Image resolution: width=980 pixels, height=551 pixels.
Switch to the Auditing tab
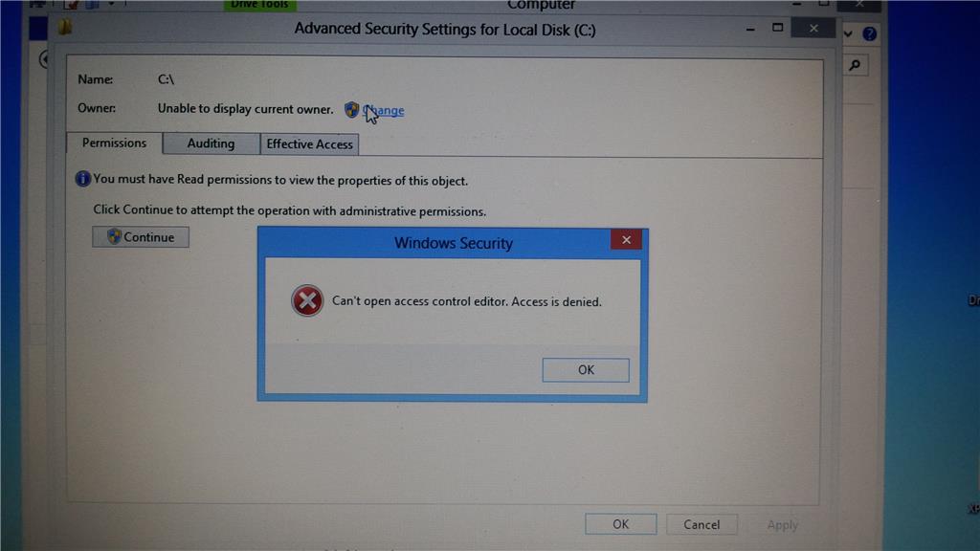[x=212, y=143]
